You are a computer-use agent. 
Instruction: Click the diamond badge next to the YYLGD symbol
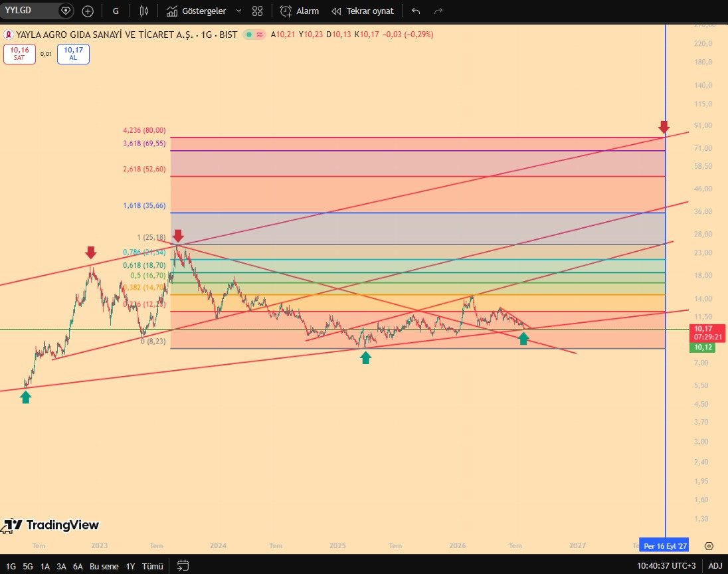pos(66,10)
